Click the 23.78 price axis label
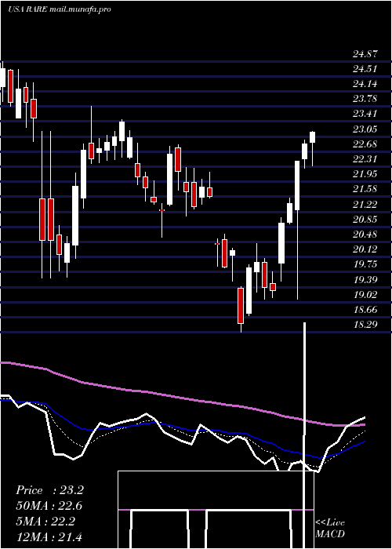The image size is (392, 549). point(365,99)
